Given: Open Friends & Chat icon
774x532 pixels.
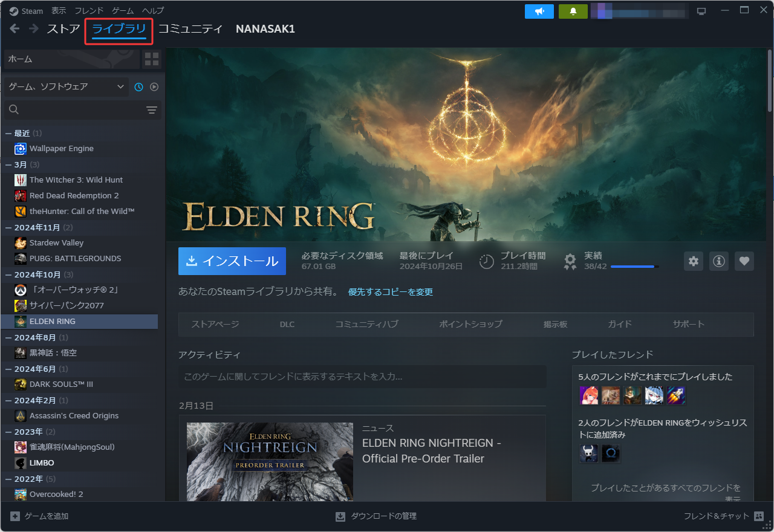Looking at the screenshot, I should pyautogui.click(x=759, y=516).
